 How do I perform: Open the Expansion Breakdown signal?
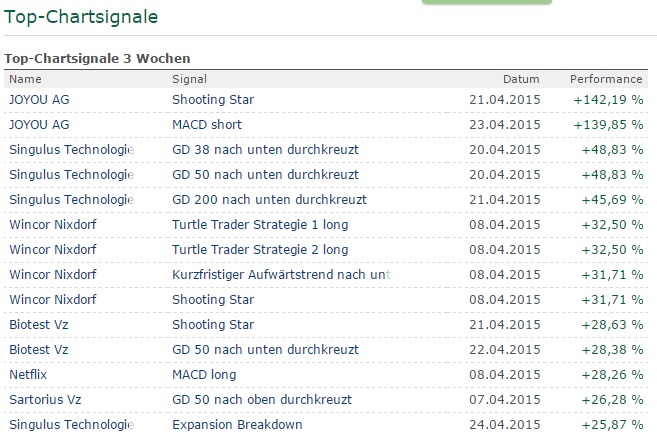click(x=237, y=424)
